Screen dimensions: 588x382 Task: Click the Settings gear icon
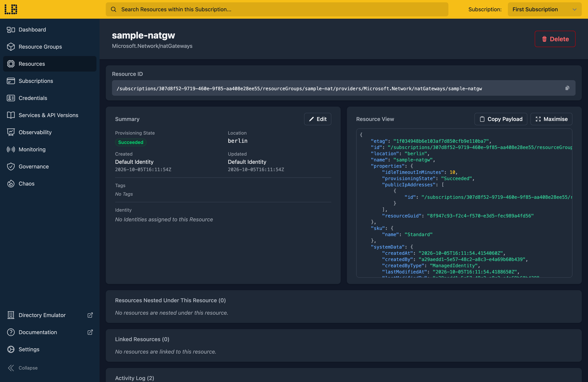coord(11,349)
